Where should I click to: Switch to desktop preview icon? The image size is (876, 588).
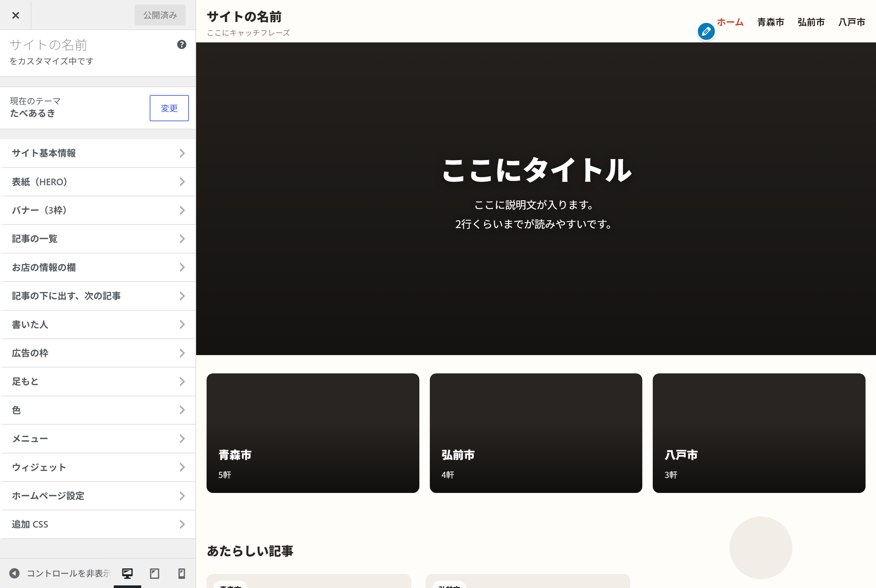click(127, 573)
